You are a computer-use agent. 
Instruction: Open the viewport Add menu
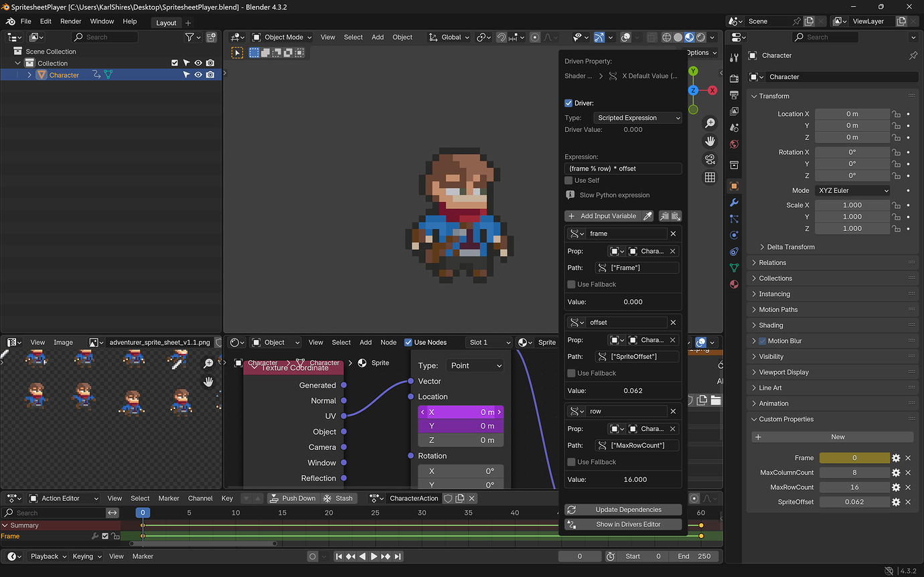[378, 37]
